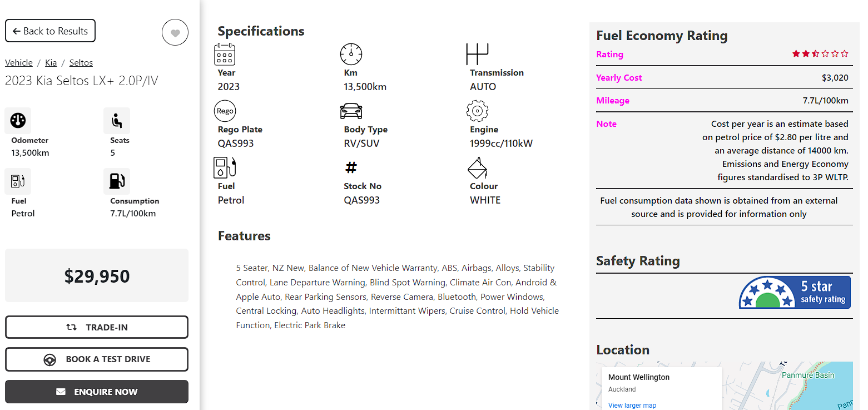Click the Stock No QAS993 value
The width and height of the screenshot is (868, 410).
point(361,200)
